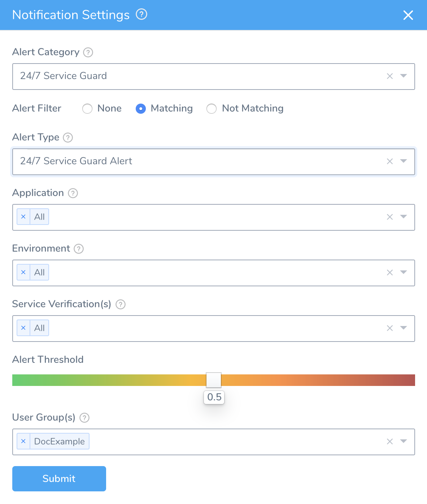Clear the Alert Category selection
This screenshot has width=427, height=504.
click(390, 76)
